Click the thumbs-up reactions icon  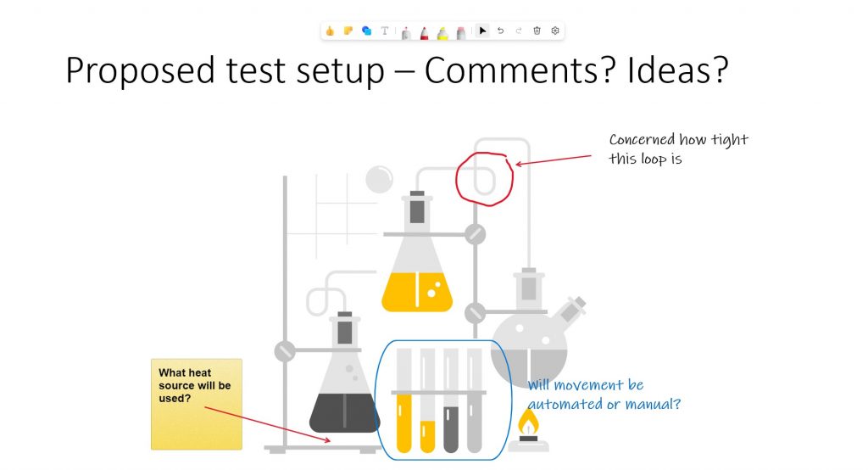click(330, 31)
